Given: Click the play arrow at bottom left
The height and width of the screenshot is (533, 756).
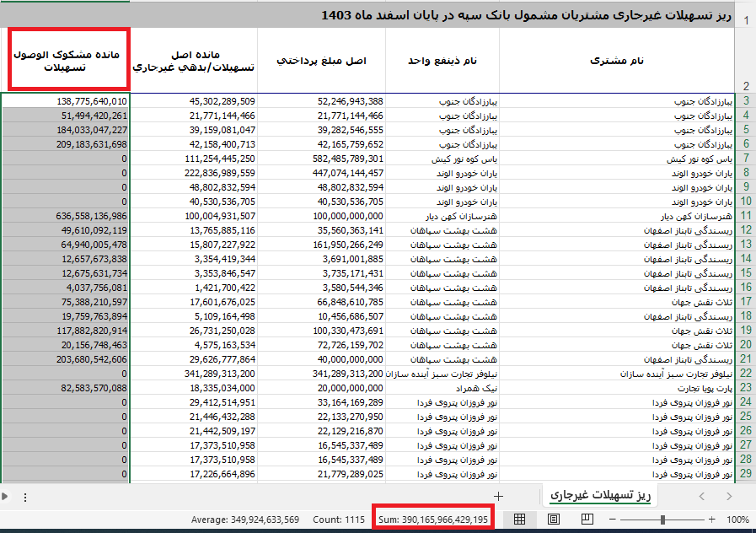Looking at the screenshot, I should [4, 497].
